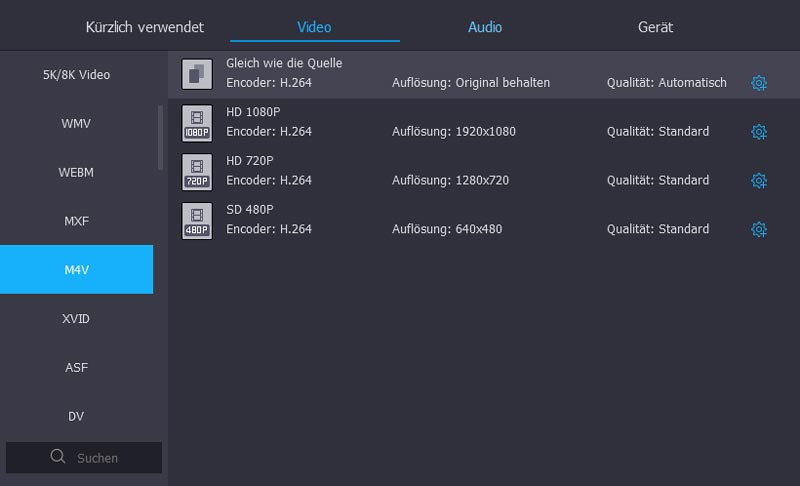Click the Suchen search field
The width and height of the screenshot is (800, 486).
98,458
